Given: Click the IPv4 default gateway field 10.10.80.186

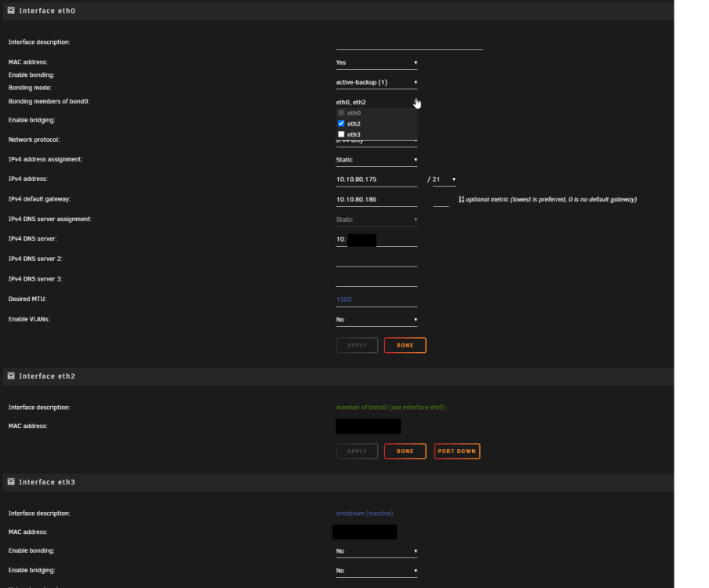Looking at the screenshot, I should 376,199.
